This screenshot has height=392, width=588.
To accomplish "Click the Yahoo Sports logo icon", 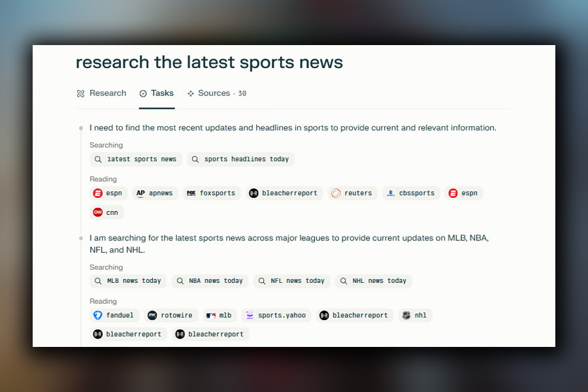I will (250, 316).
